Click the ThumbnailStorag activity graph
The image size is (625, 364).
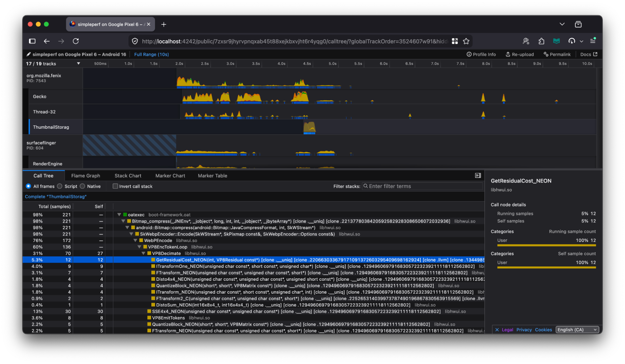(309, 127)
